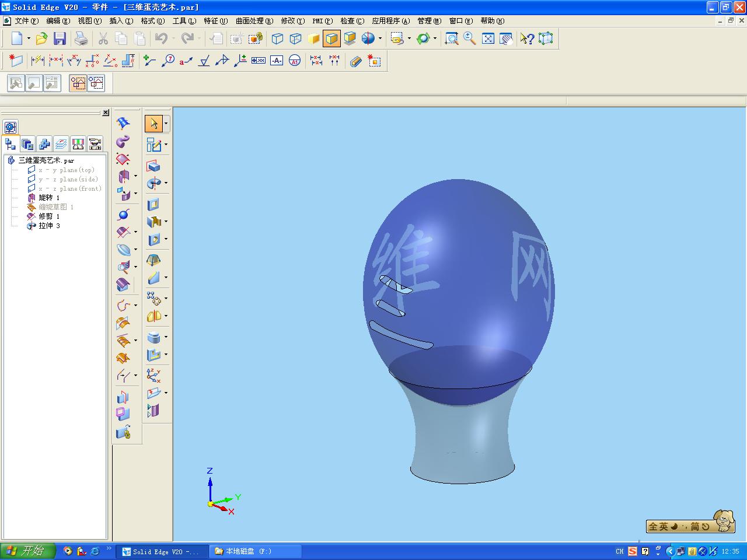Switch to the Layers tab in EdgeBar
The height and width of the screenshot is (560, 747).
pos(61,143)
